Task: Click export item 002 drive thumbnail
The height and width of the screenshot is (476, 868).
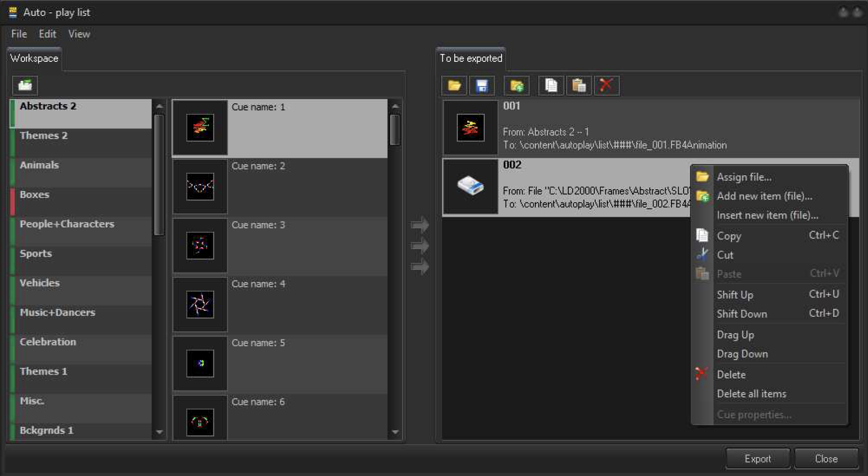Action: (x=471, y=186)
